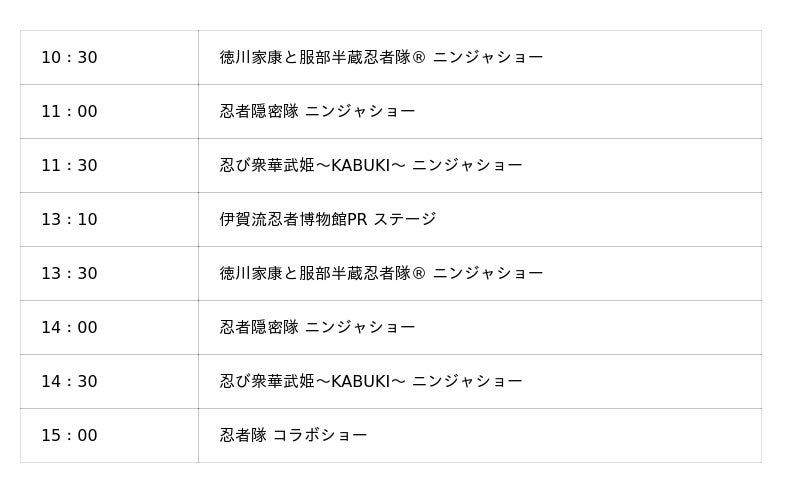Select the 14:00 time cell
800x493 pixels.
coord(69,328)
